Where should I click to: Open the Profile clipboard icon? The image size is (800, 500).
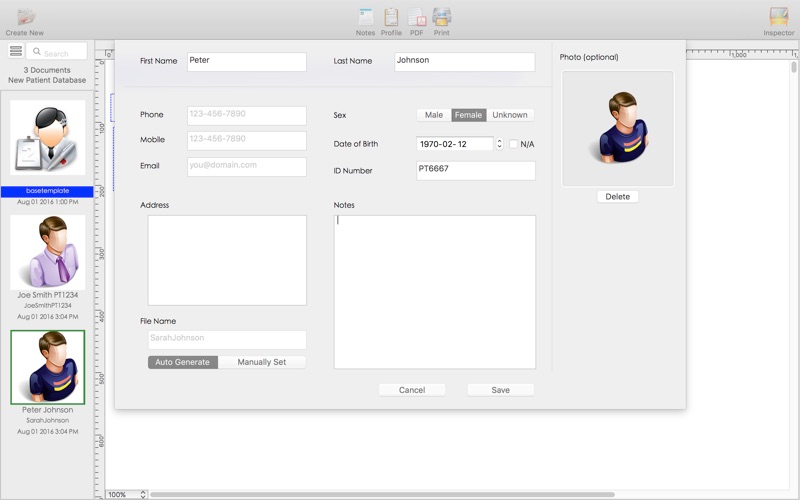(x=391, y=17)
